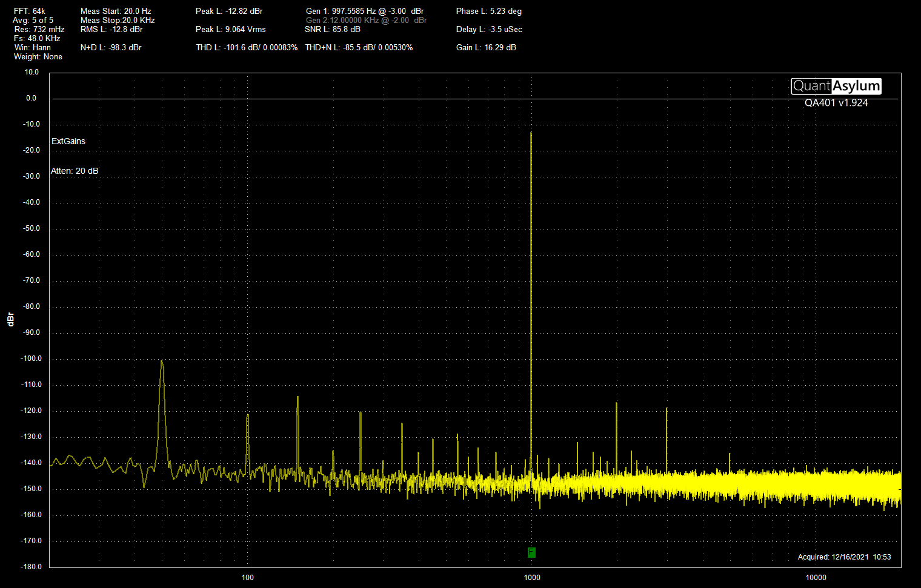Click the QuantAsylum logo
921x588 pixels.
(836, 87)
